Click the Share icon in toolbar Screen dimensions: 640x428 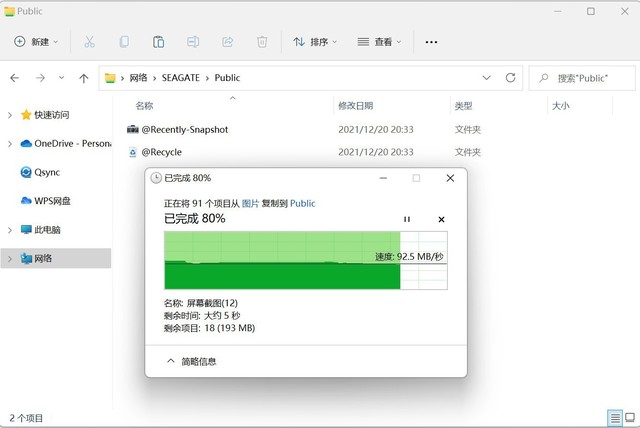[228, 42]
